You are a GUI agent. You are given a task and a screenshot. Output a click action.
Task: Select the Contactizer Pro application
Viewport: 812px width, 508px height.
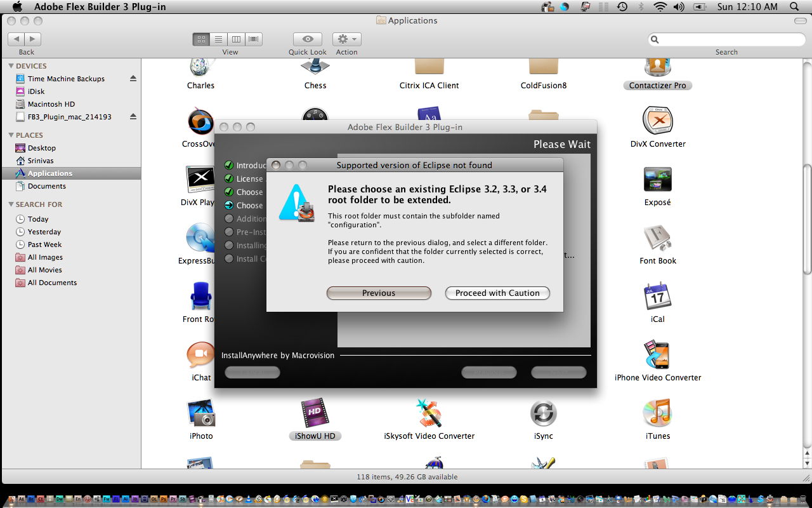point(657,67)
